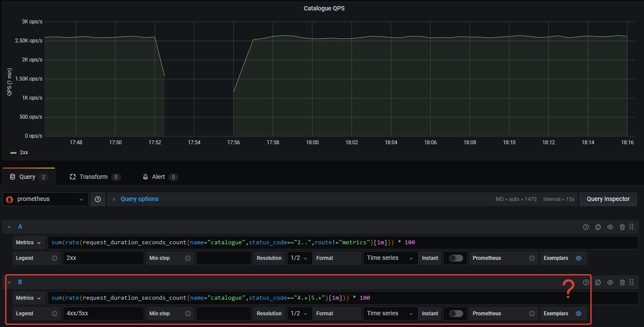
Task: Duplicate query A using the copy icon
Action: (x=598, y=227)
